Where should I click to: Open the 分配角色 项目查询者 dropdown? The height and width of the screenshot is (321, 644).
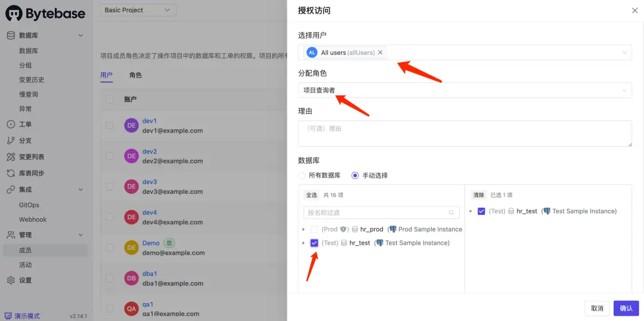coord(465,91)
